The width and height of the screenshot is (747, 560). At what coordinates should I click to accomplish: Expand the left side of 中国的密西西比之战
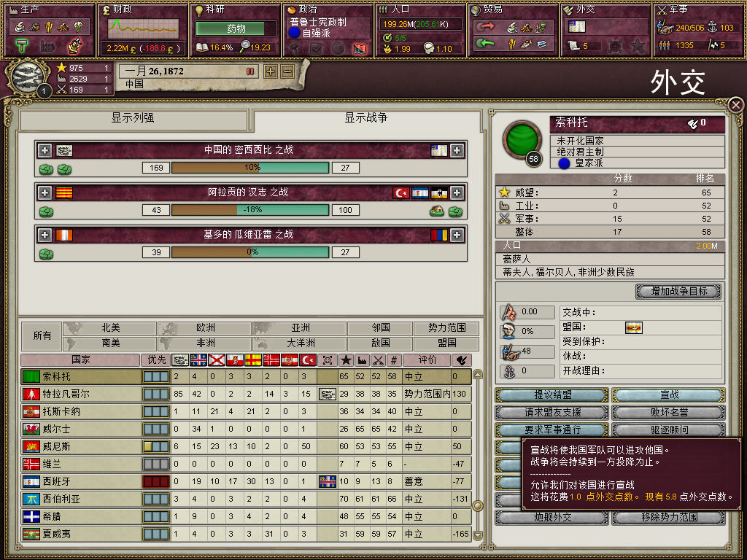44,150
